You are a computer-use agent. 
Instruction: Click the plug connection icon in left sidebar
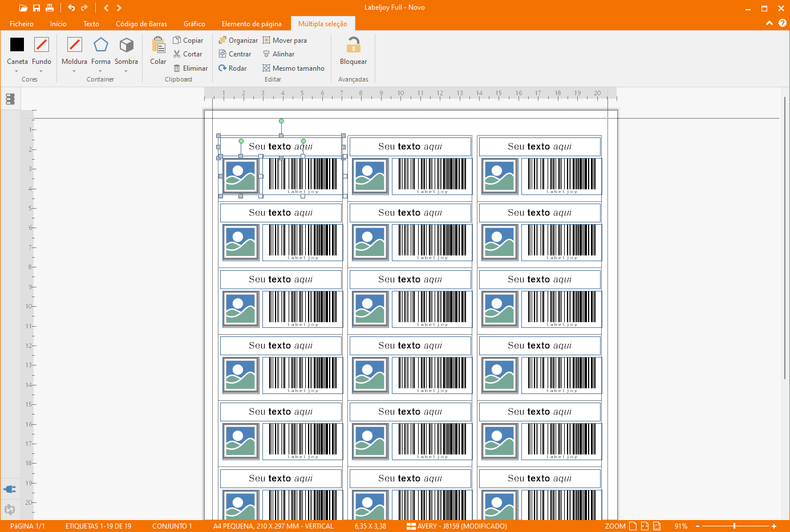[x=10, y=489]
